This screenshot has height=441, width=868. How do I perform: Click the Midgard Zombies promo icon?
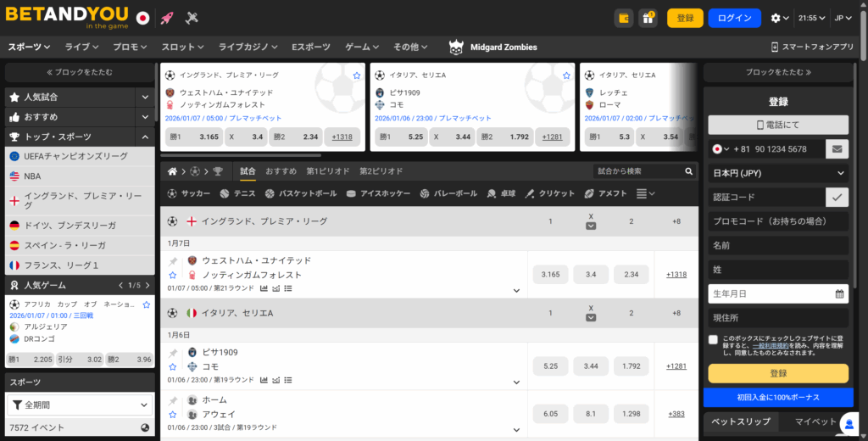(x=455, y=47)
